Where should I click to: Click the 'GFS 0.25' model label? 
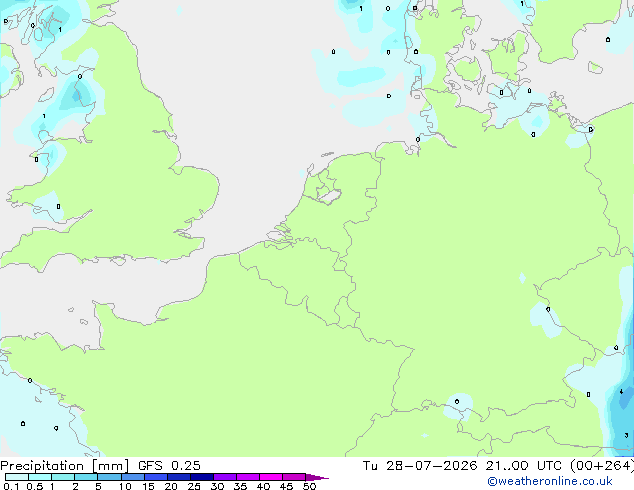pyautogui.click(x=169, y=466)
